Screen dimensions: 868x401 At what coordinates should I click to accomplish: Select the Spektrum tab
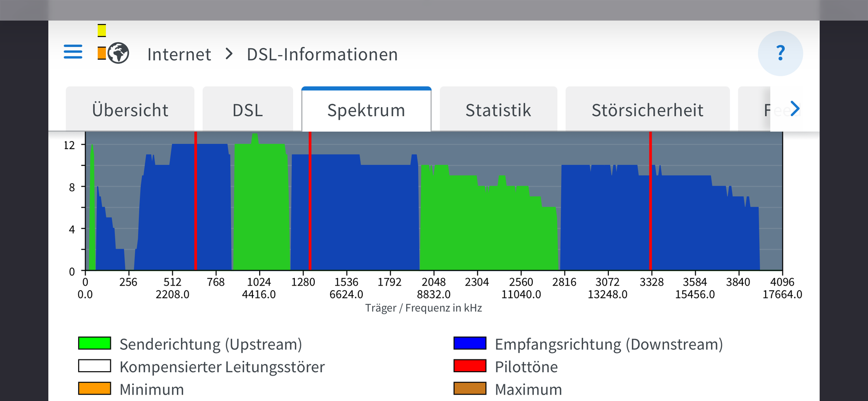(366, 110)
